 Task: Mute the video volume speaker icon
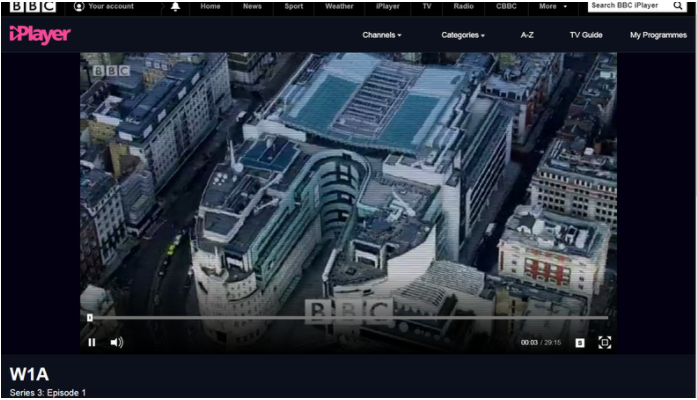pyautogui.click(x=116, y=342)
